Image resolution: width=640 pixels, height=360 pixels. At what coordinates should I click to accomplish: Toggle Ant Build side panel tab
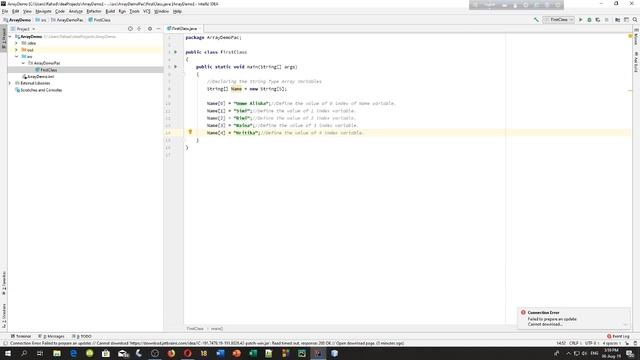pyautogui.click(x=636, y=62)
